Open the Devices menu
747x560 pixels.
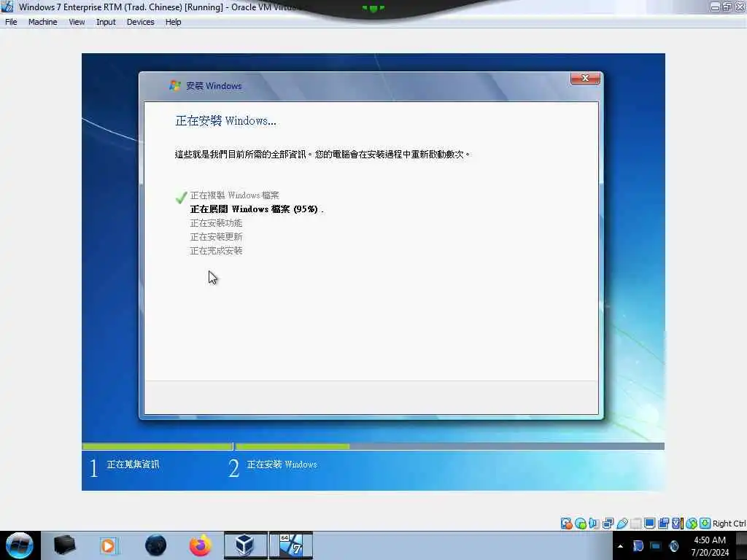pos(141,22)
